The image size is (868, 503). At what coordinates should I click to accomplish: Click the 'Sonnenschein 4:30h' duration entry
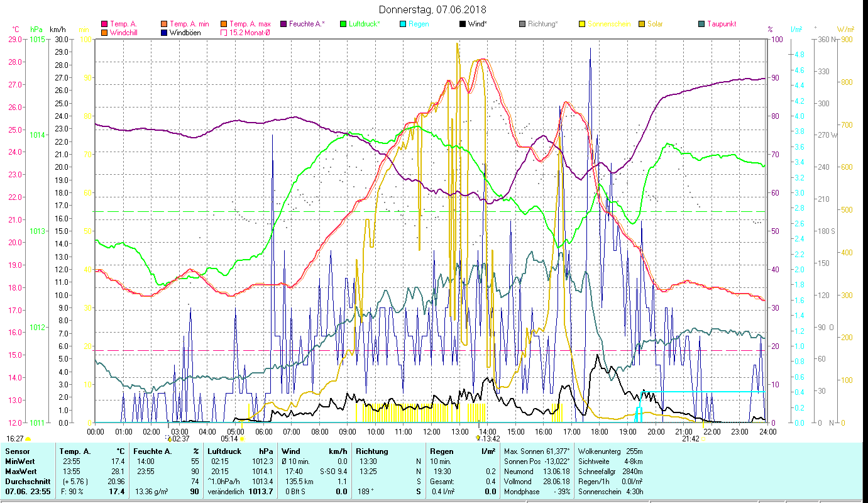(x=610, y=492)
